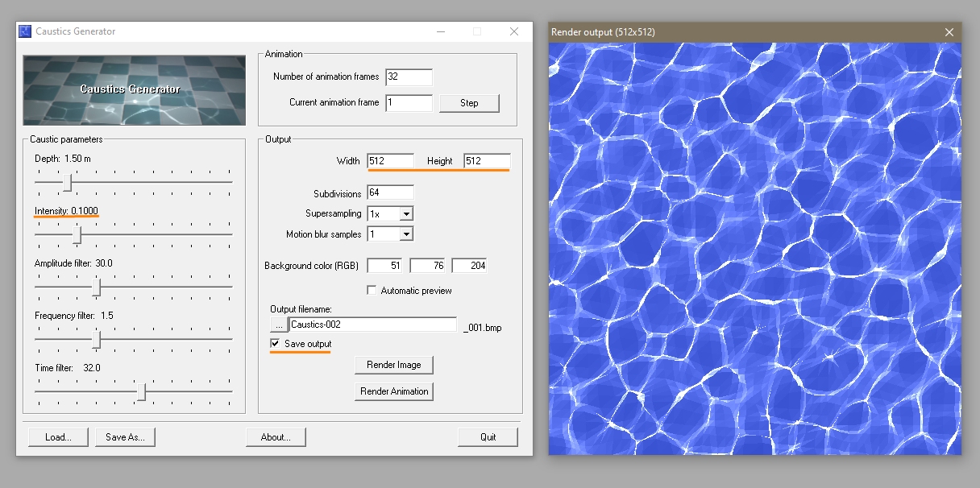Viewport: 980px width, 488px height.
Task: Select the Number of animation frames field
Action: coord(409,77)
